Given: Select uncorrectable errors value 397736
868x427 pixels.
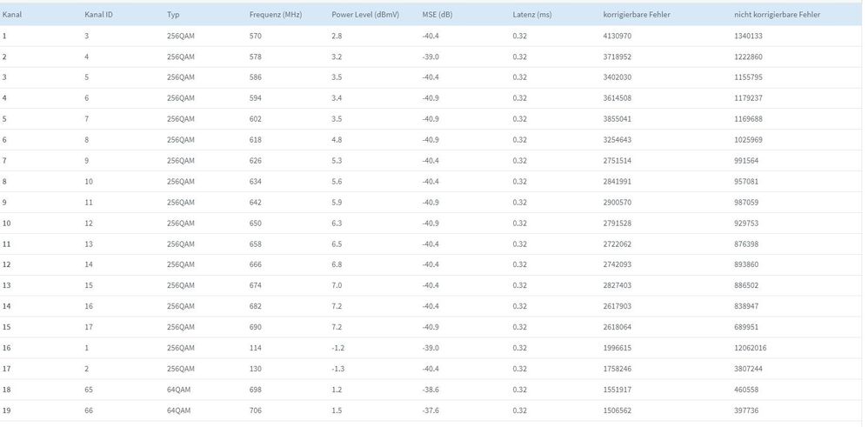Looking at the screenshot, I should click(748, 410).
